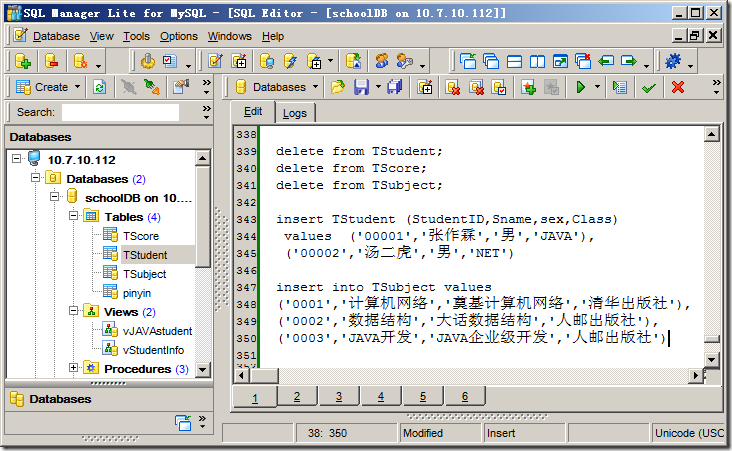Collapse the Databases (2) tree node
Viewport: 732px width, 451px height.
35,178
